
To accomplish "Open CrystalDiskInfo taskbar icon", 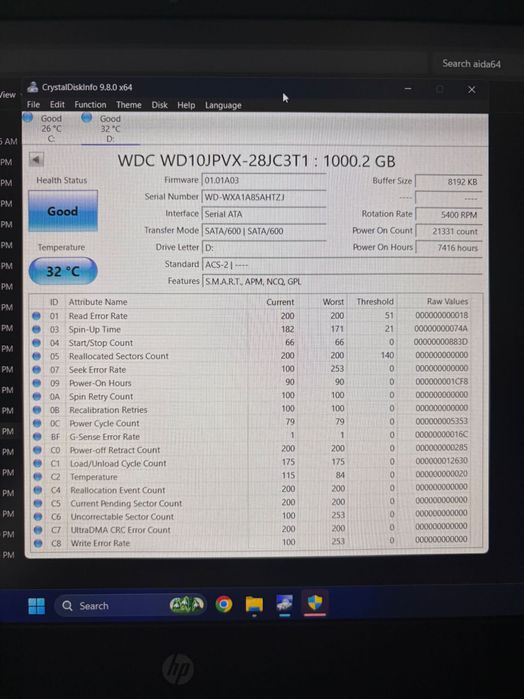I will pyautogui.click(x=285, y=603).
